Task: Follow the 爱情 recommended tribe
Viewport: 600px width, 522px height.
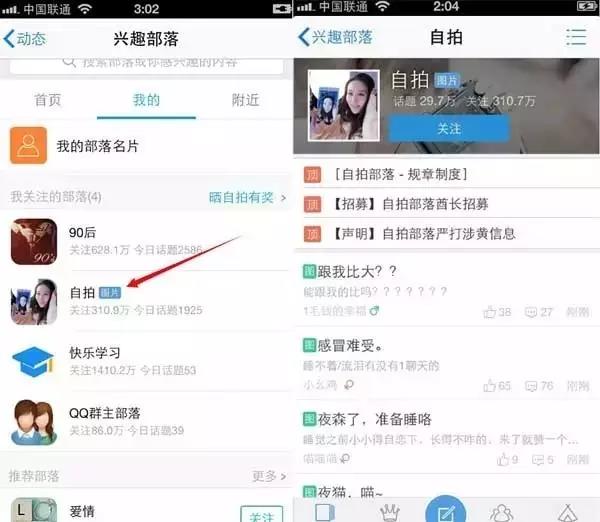Action: (x=261, y=514)
